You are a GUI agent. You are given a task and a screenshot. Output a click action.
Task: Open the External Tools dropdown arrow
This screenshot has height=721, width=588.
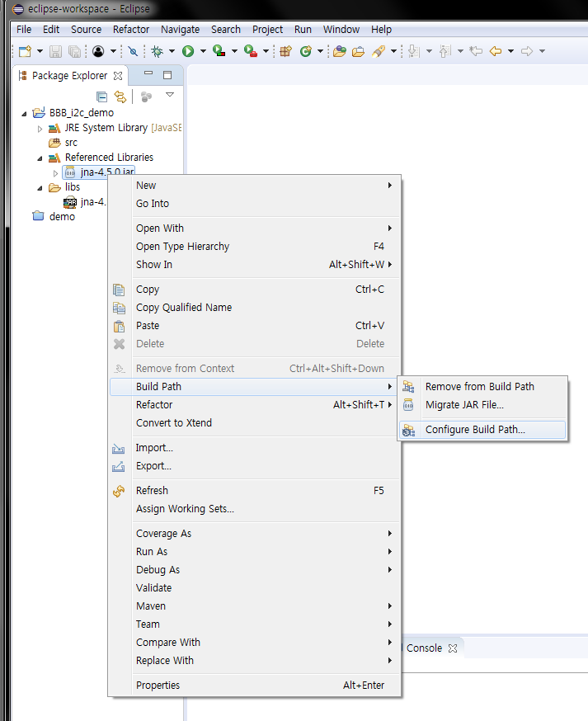(x=266, y=51)
